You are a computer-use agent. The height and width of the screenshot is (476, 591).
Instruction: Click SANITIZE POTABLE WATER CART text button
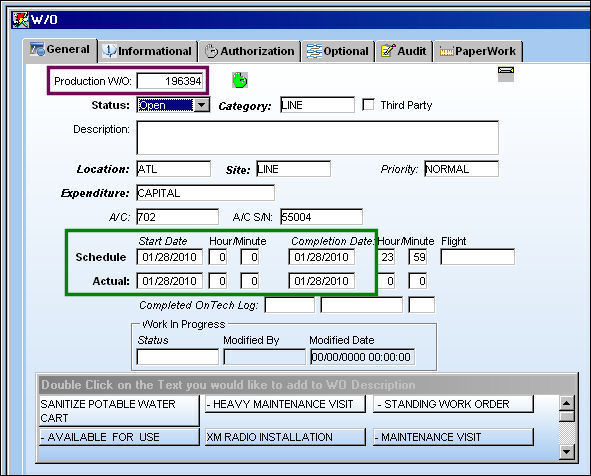click(x=119, y=411)
